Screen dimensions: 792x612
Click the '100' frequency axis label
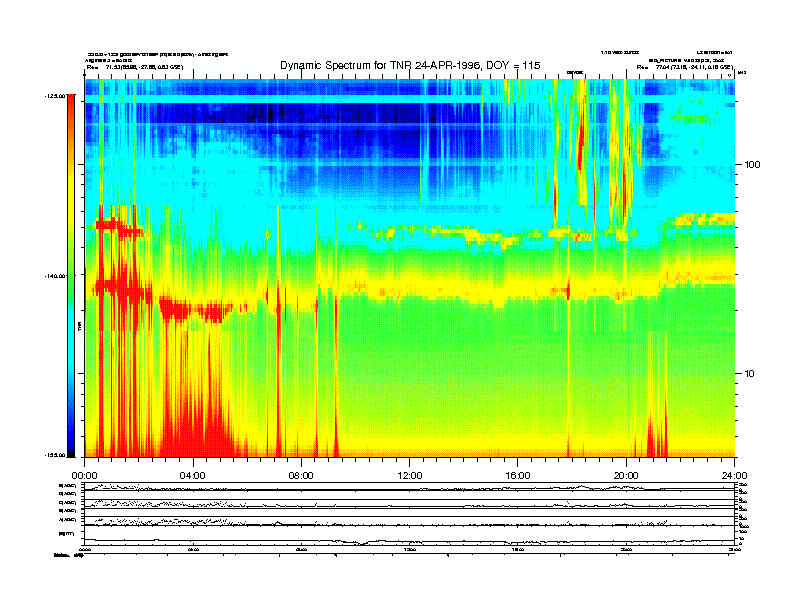753,165
